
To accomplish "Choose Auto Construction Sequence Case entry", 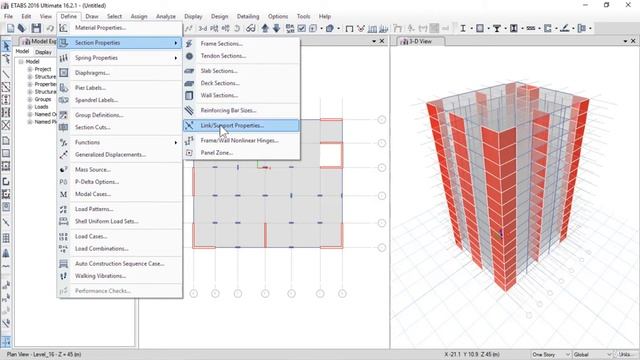I will pyautogui.click(x=120, y=264).
